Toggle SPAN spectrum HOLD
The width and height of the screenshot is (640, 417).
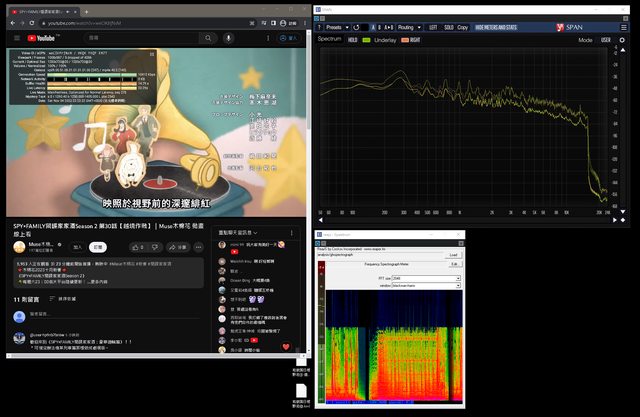click(x=352, y=40)
